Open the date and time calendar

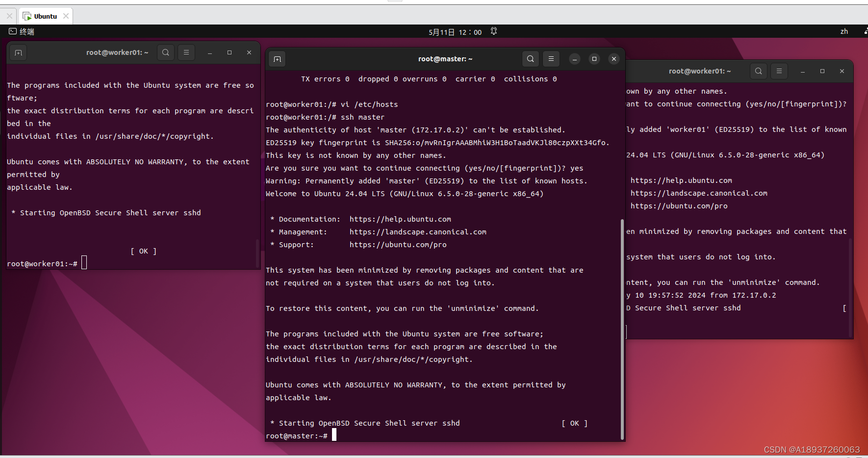click(x=455, y=32)
